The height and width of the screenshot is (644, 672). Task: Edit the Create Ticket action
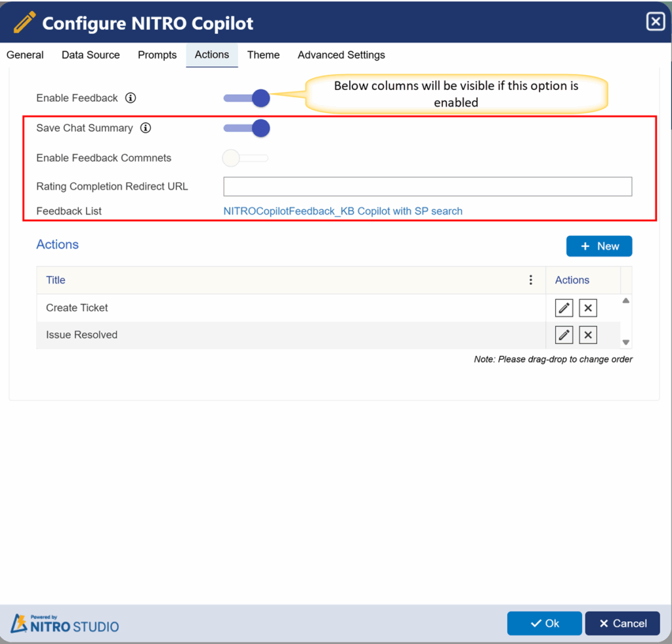pos(564,308)
